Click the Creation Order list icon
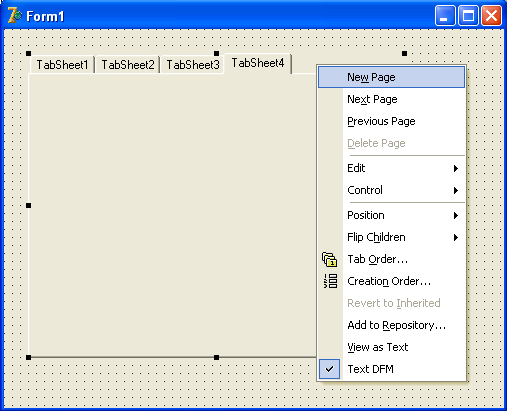This screenshot has width=507, height=411. point(330,281)
